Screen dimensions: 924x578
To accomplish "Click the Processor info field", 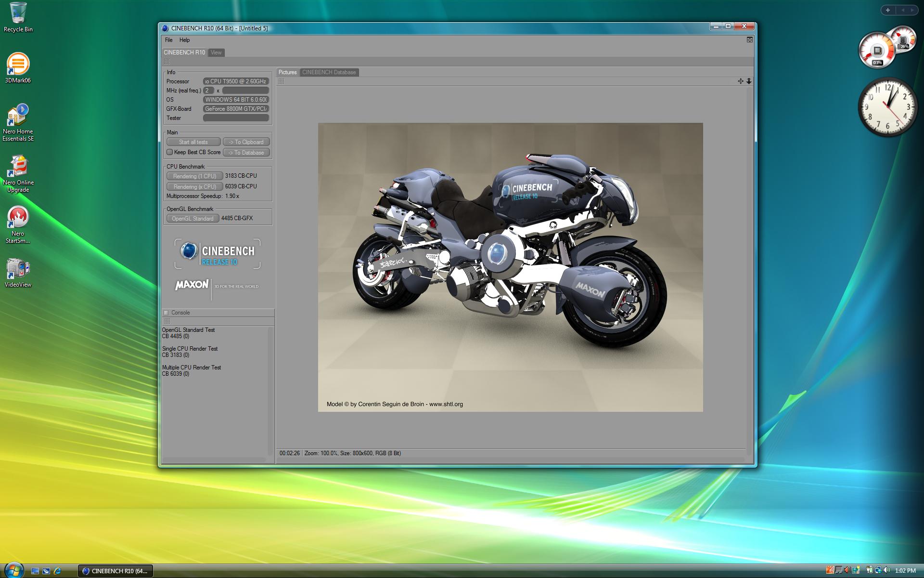I will 236,81.
